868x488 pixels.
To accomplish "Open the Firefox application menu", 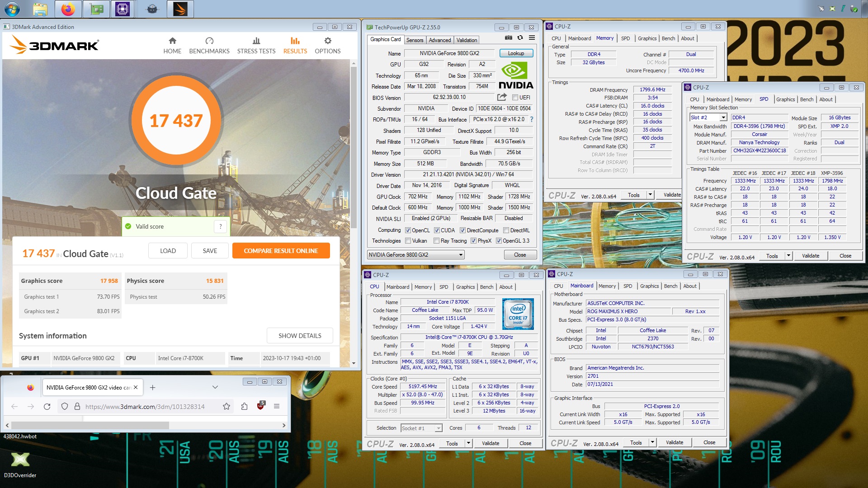I will 277,406.
